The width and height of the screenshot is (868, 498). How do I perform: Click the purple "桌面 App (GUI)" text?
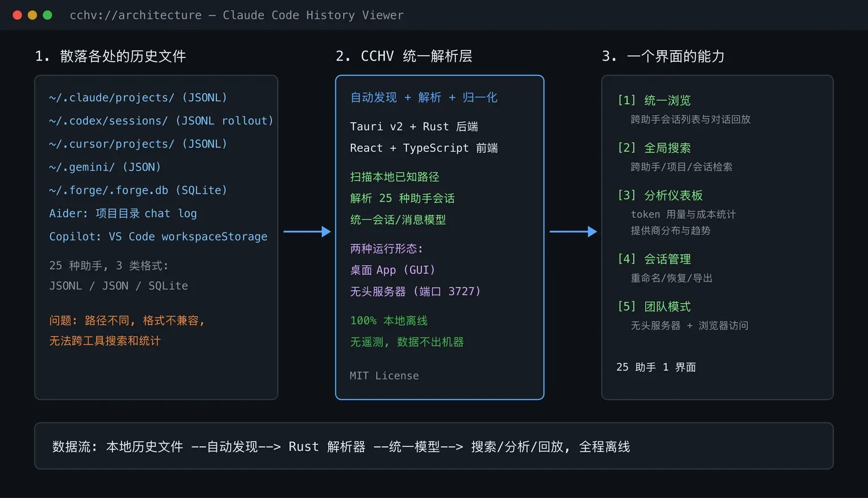click(392, 270)
